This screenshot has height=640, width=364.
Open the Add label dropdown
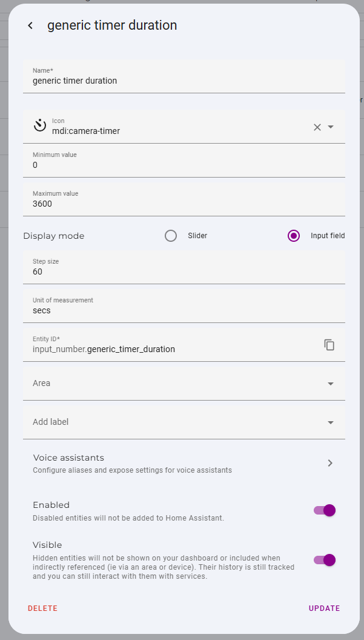point(331,422)
